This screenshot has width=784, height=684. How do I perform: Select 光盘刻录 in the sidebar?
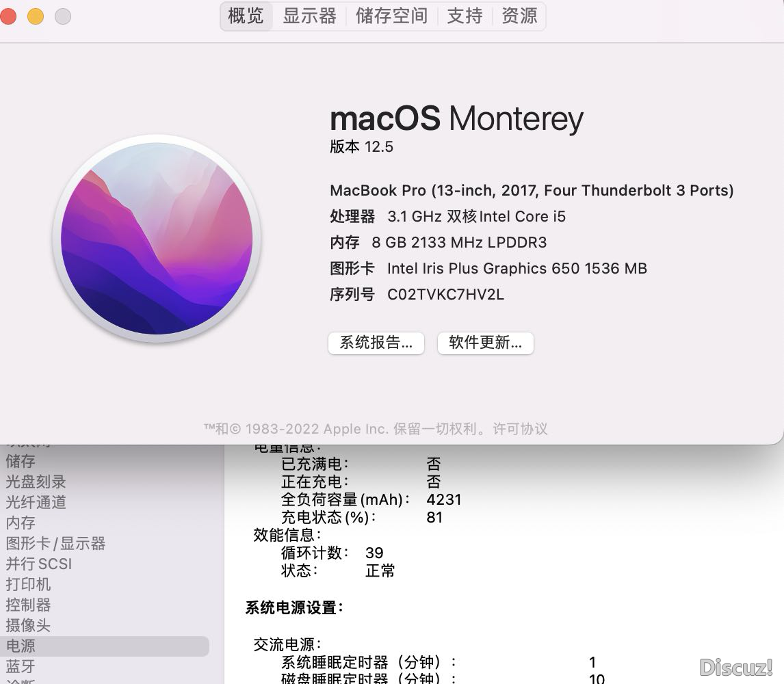pyautogui.click(x=36, y=482)
